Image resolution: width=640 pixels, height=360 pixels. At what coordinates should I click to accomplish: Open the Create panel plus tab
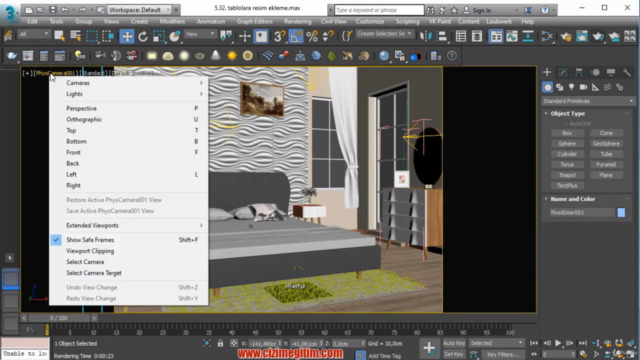pyautogui.click(x=547, y=73)
